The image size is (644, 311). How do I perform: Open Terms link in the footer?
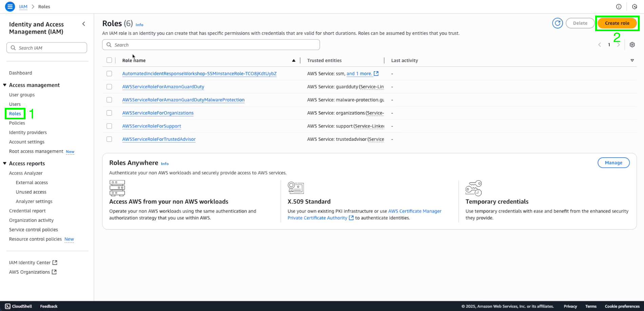pos(591,306)
